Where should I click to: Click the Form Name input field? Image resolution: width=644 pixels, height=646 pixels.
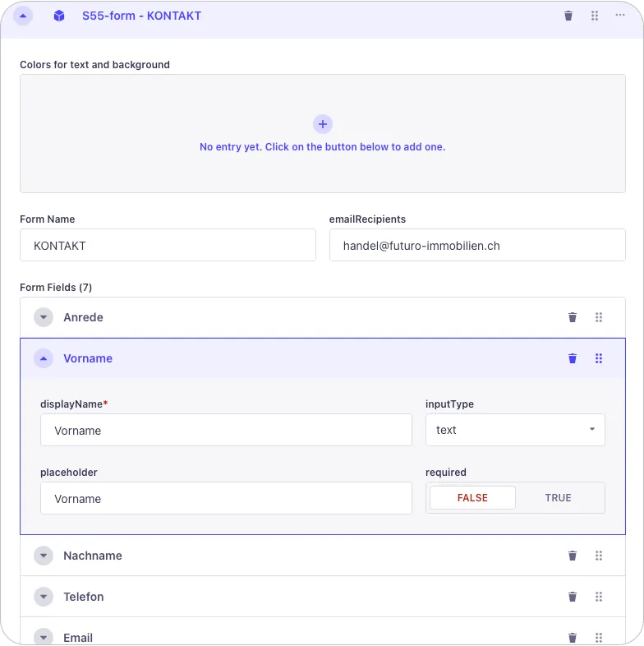coord(168,246)
